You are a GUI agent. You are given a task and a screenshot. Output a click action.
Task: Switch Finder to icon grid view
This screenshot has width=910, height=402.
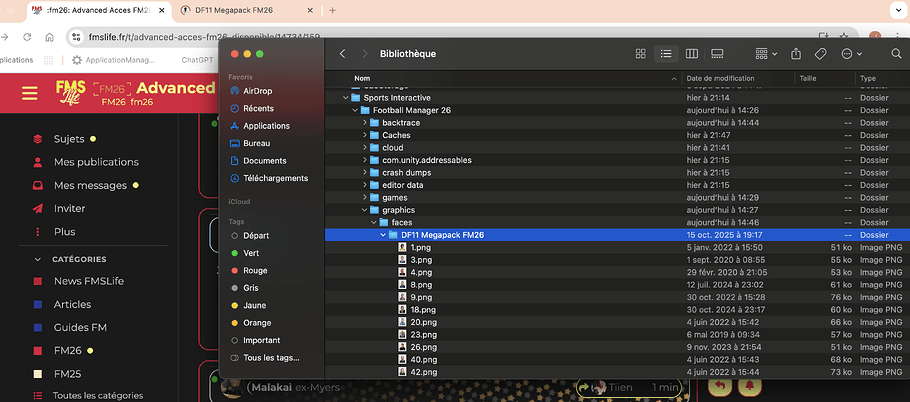click(641, 53)
